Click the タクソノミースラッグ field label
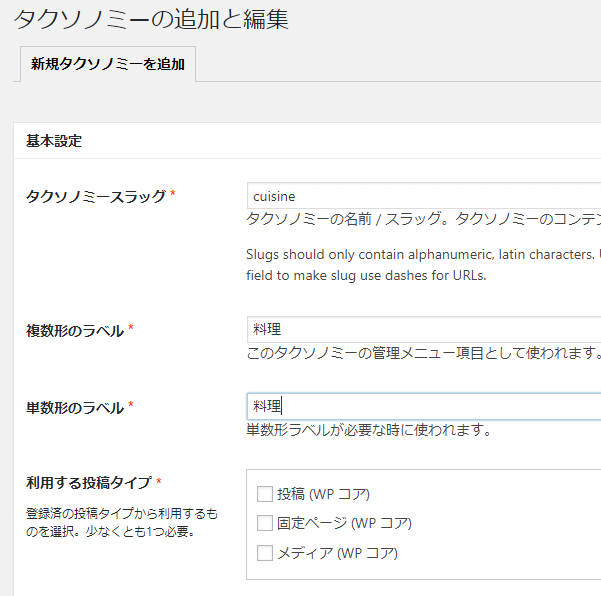 [x=95, y=196]
